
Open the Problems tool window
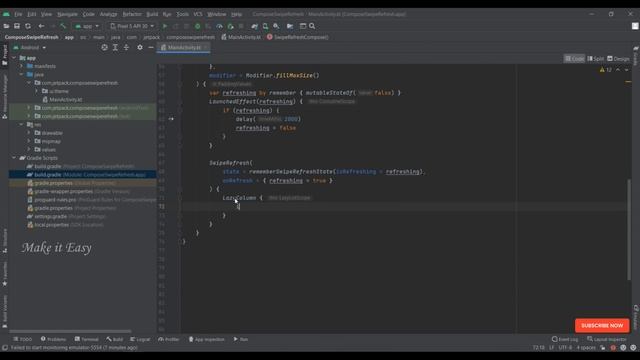[x=53, y=340]
